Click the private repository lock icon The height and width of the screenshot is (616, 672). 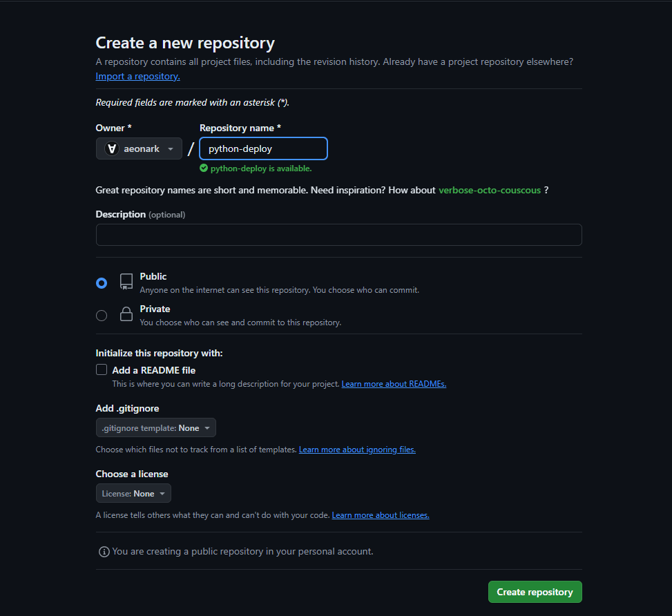[126, 315]
